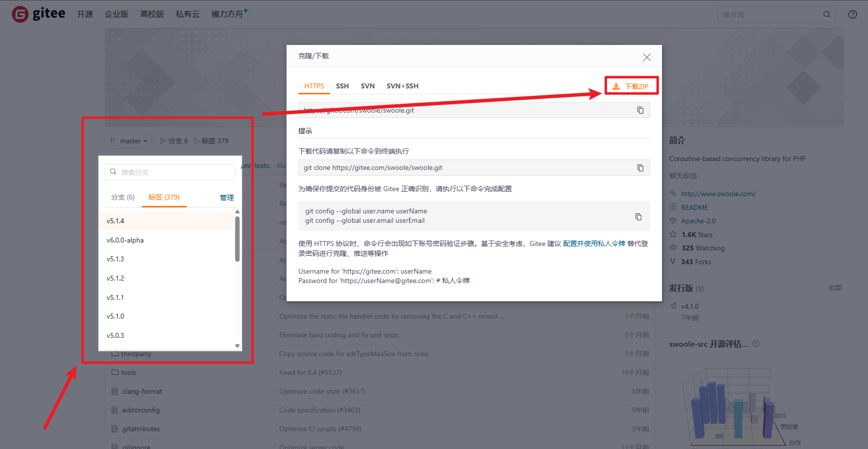Click the README document icon
The width and height of the screenshot is (868, 449).
[674, 207]
